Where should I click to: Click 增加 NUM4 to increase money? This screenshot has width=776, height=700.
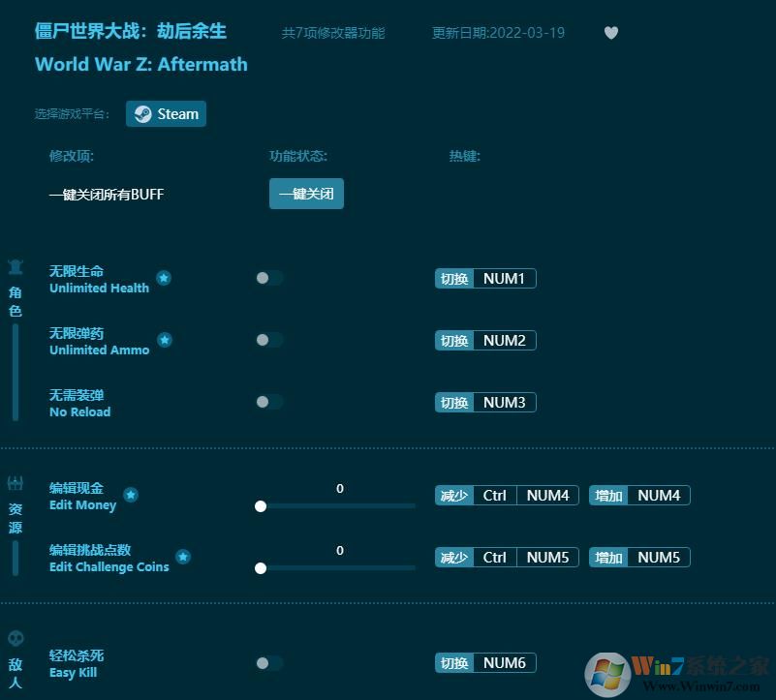pos(639,495)
